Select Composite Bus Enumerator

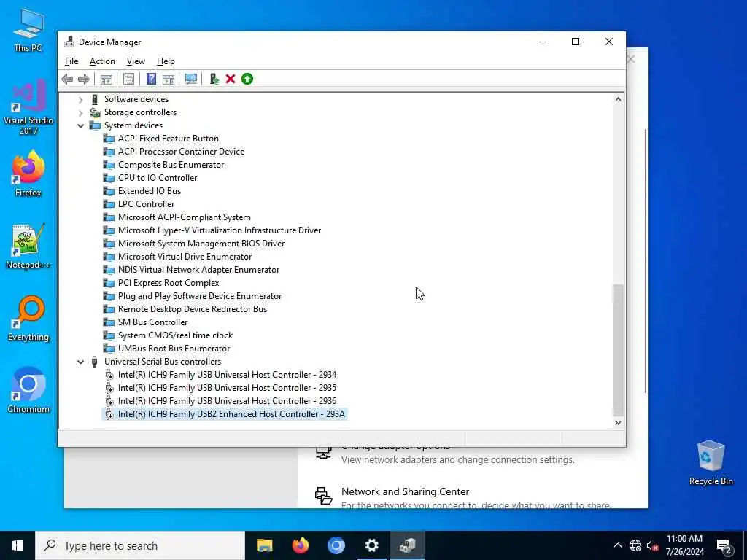(x=171, y=165)
